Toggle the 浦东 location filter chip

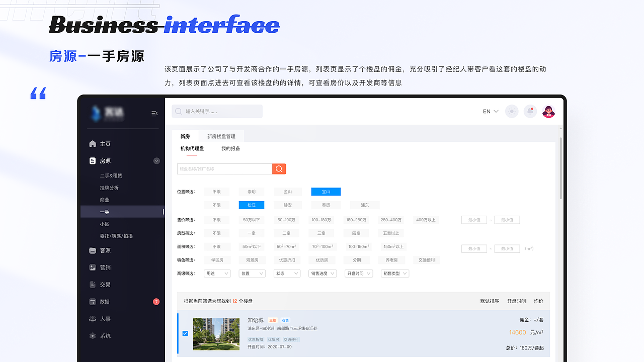365,205
